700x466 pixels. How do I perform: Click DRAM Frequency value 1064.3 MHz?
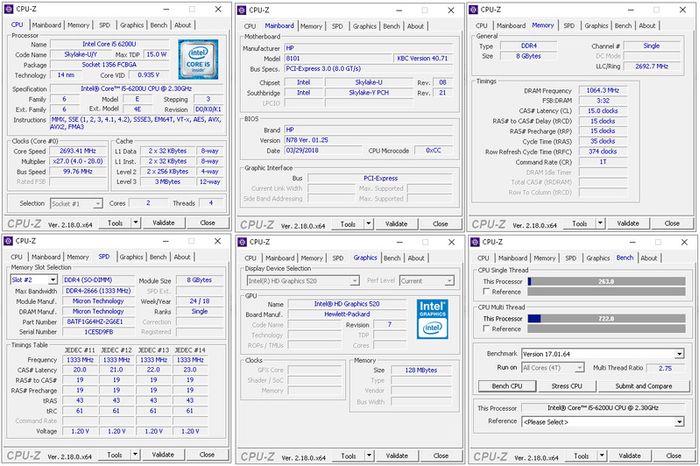[603, 90]
